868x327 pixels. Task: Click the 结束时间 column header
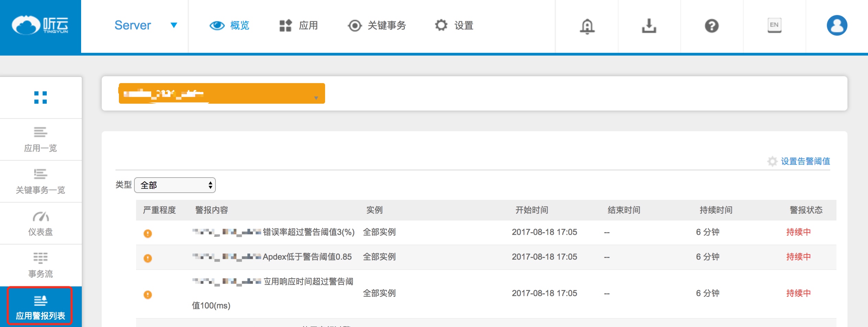click(x=624, y=210)
